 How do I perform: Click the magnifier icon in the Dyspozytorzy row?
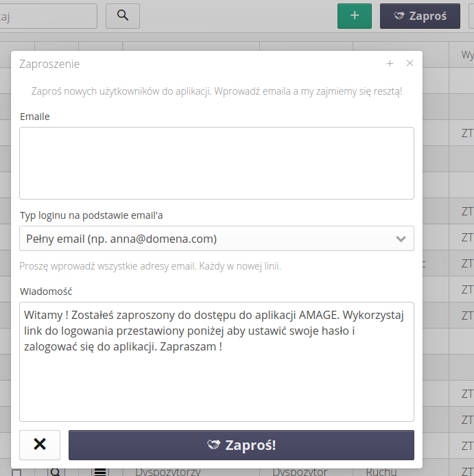pyautogui.click(x=56, y=472)
